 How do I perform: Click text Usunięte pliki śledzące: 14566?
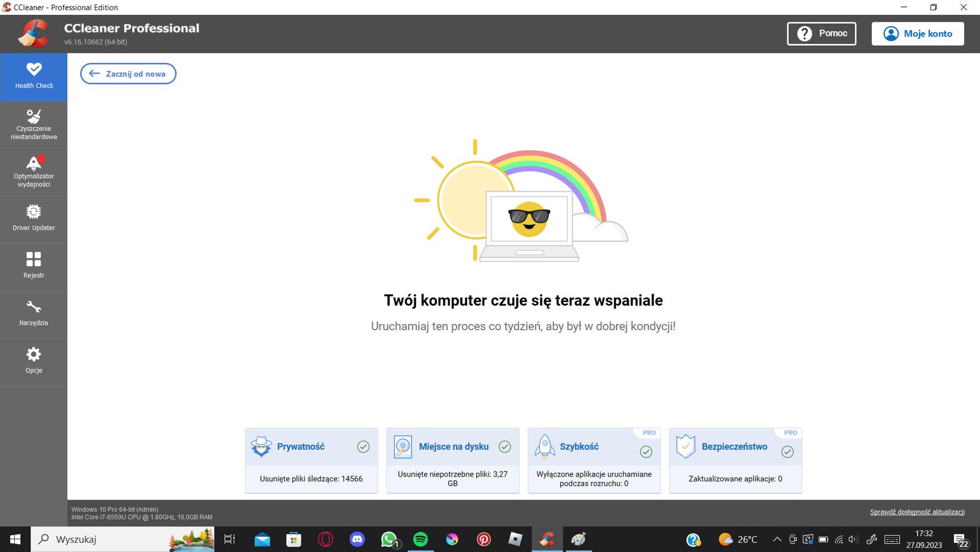(311, 478)
